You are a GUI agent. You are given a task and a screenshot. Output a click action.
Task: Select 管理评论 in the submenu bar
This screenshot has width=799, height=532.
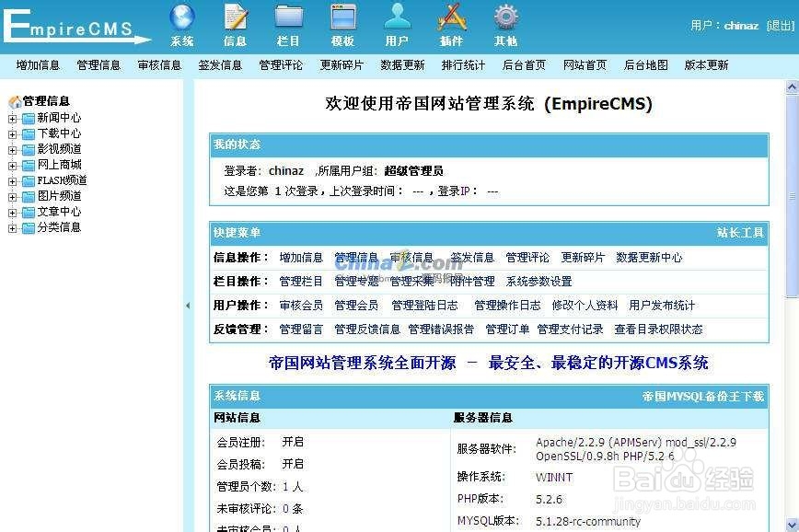click(281, 65)
